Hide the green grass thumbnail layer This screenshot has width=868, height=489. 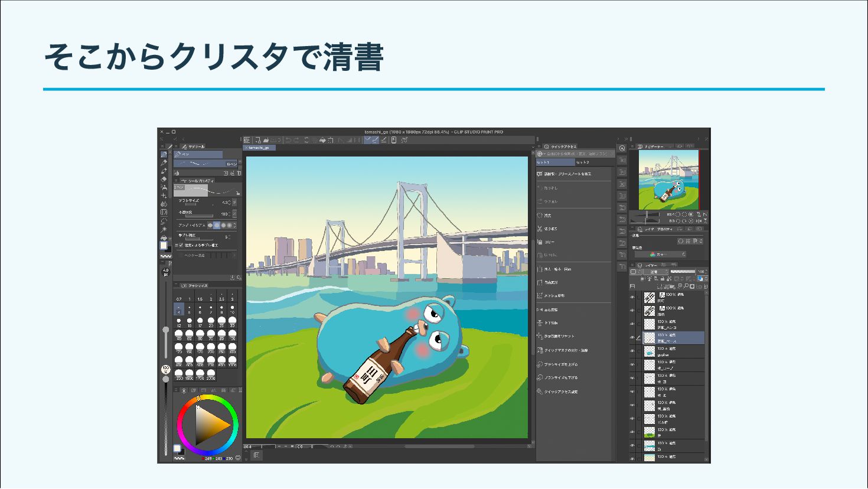point(632,432)
